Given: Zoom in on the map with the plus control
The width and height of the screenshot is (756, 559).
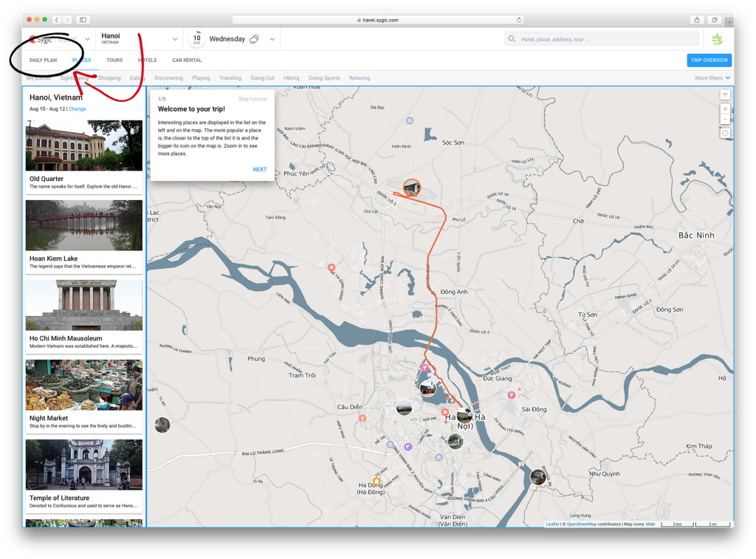Looking at the screenshot, I should pos(725,109).
